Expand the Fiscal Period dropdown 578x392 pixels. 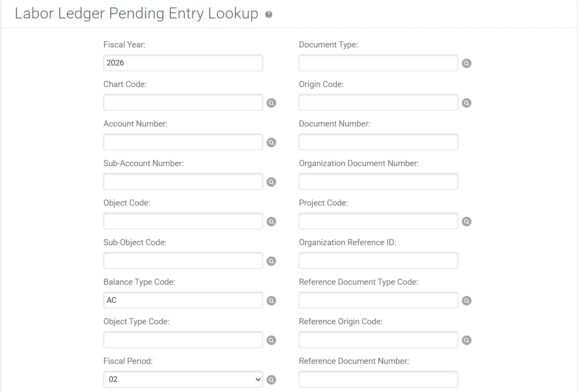coord(183,379)
